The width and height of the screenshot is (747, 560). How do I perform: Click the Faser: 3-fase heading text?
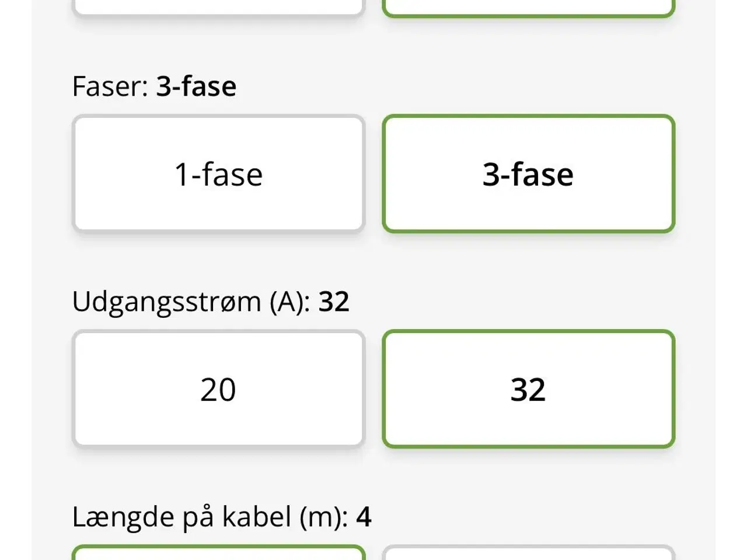pos(154,86)
